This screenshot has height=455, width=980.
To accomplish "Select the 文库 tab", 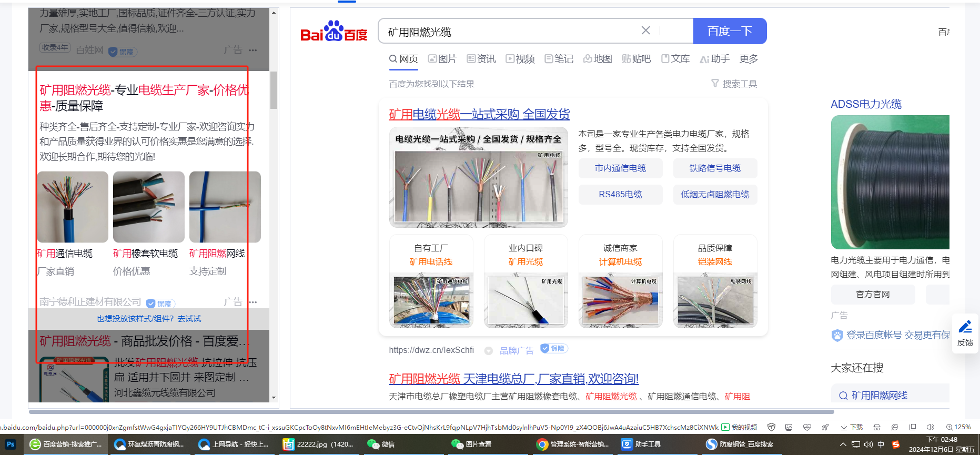I will pos(675,59).
